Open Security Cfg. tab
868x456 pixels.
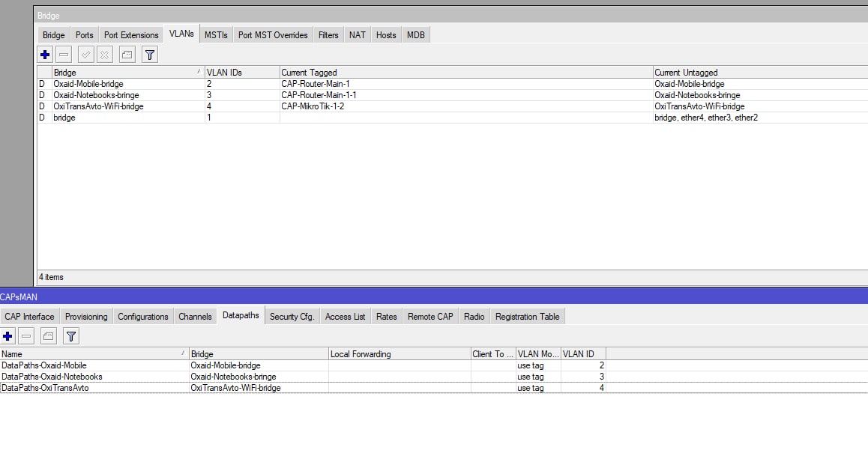292,317
